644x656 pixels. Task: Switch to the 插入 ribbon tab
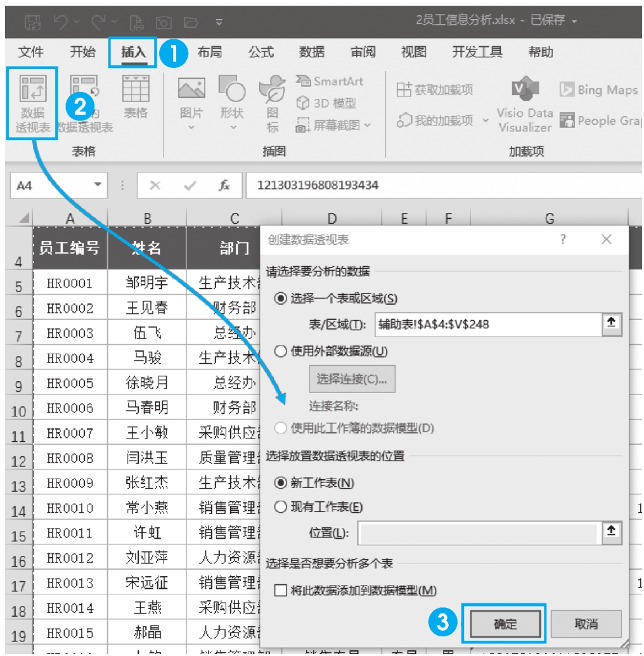point(134,52)
